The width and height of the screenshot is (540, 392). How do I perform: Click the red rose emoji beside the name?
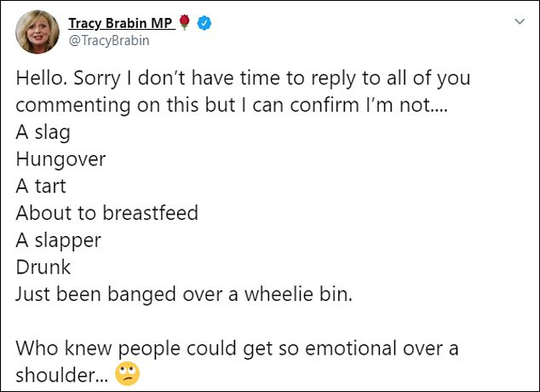click(184, 24)
